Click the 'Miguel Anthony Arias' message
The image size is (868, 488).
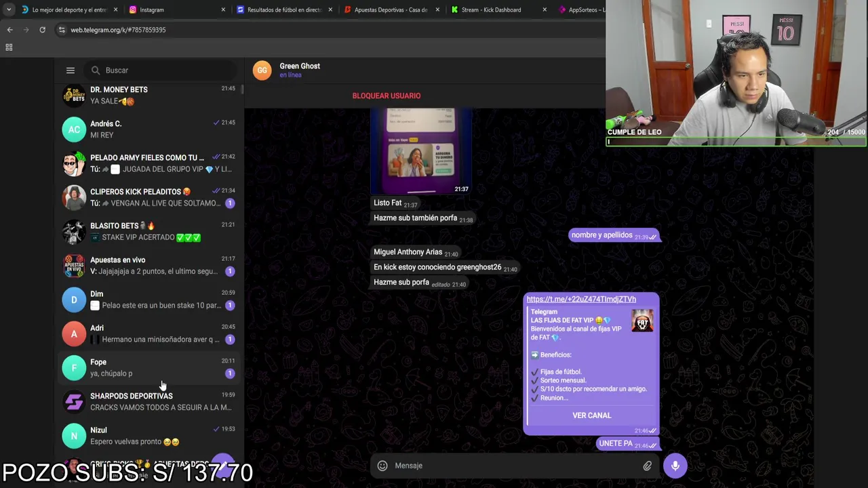click(416, 252)
